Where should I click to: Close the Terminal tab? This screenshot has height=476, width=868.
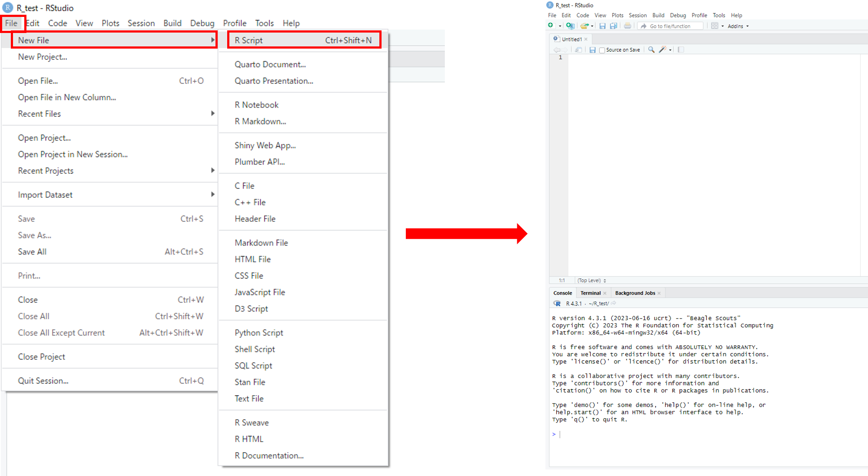pyautogui.click(x=605, y=293)
